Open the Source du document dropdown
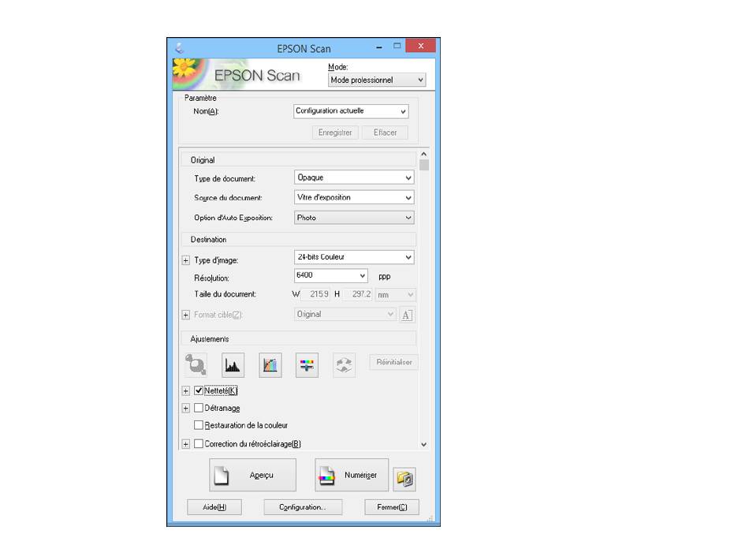 (354, 197)
